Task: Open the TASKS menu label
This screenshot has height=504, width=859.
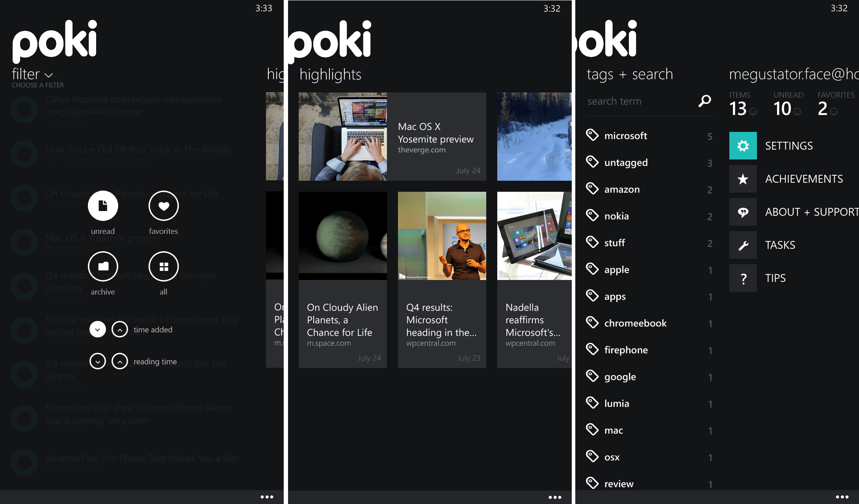Action: coord(780,245)
